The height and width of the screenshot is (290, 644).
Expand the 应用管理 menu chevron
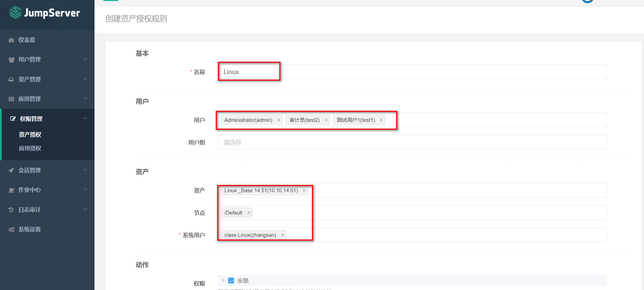(85, 99)
